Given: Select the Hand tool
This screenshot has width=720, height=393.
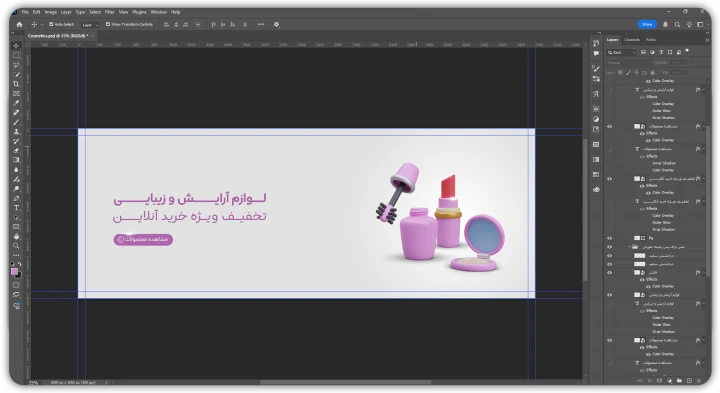Looking at the screenshot, I should (17, 236).
